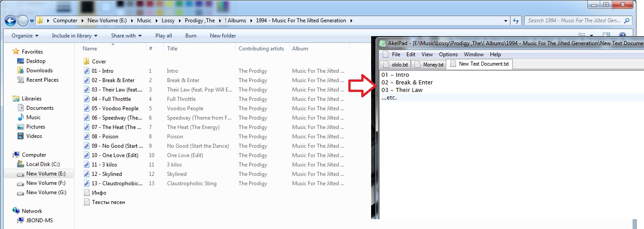Image resolution: width=644 pixels, height=229 pixels.
Task: Open the File menu in AkelPad
Action: 396,54
